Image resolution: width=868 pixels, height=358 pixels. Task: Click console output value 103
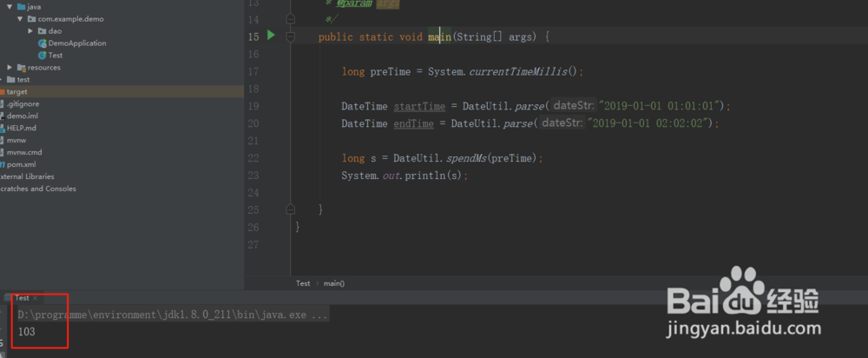(27, 332)
